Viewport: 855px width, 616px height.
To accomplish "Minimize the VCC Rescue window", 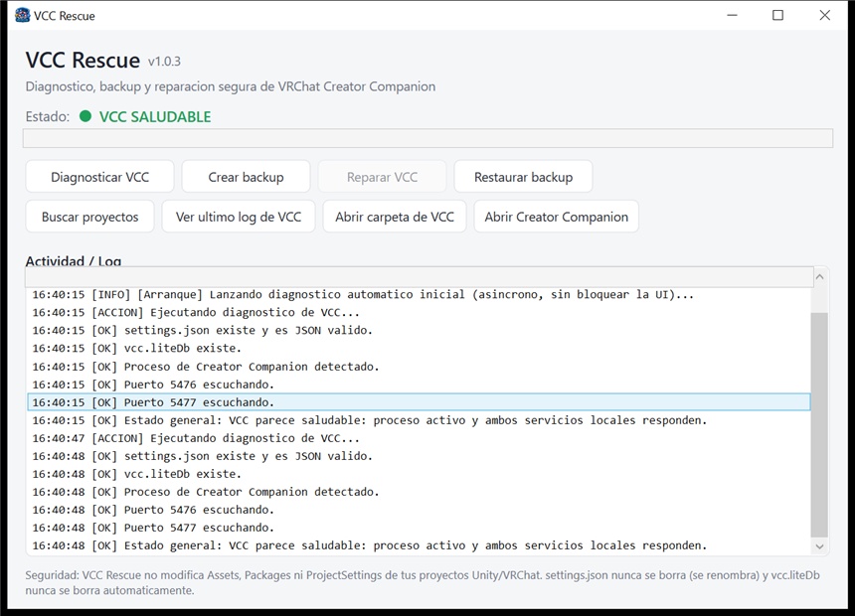I will pyautogui.click(x=733, y=15).
